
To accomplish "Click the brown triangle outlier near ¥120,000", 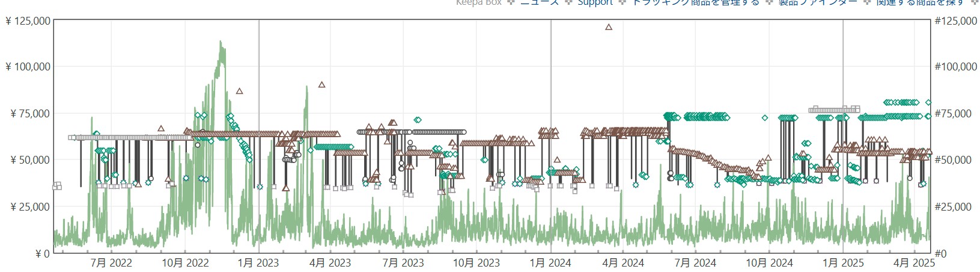I will click(x=609, y=27).
